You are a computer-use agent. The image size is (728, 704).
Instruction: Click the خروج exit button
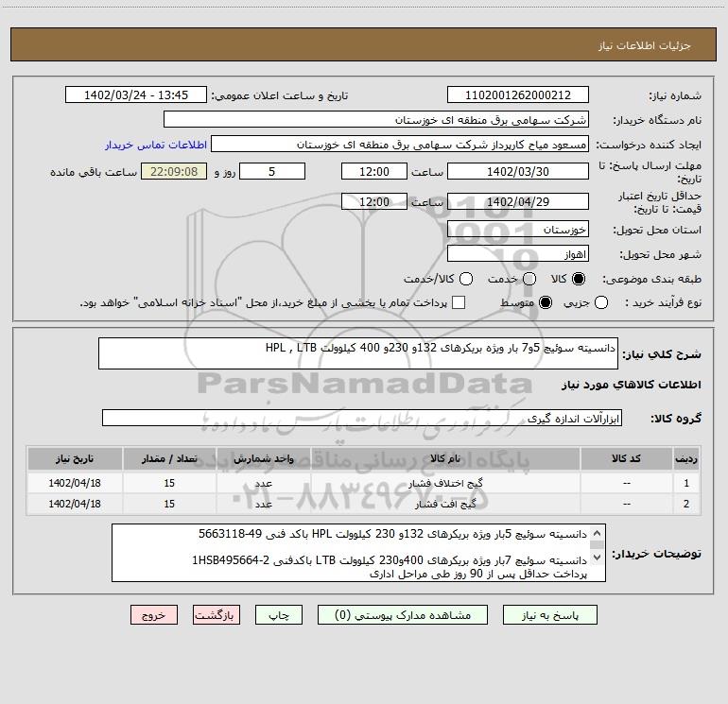154,615
